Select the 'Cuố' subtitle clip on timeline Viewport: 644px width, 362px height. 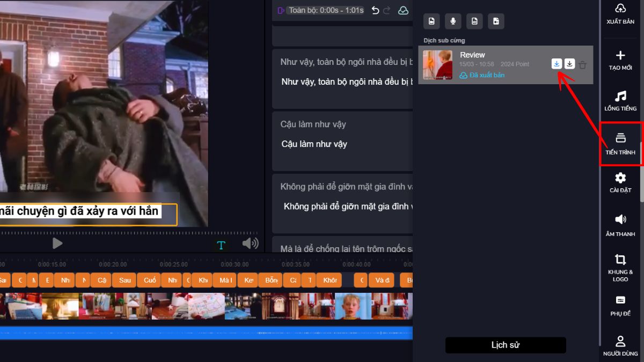click(x=150, y=280)
